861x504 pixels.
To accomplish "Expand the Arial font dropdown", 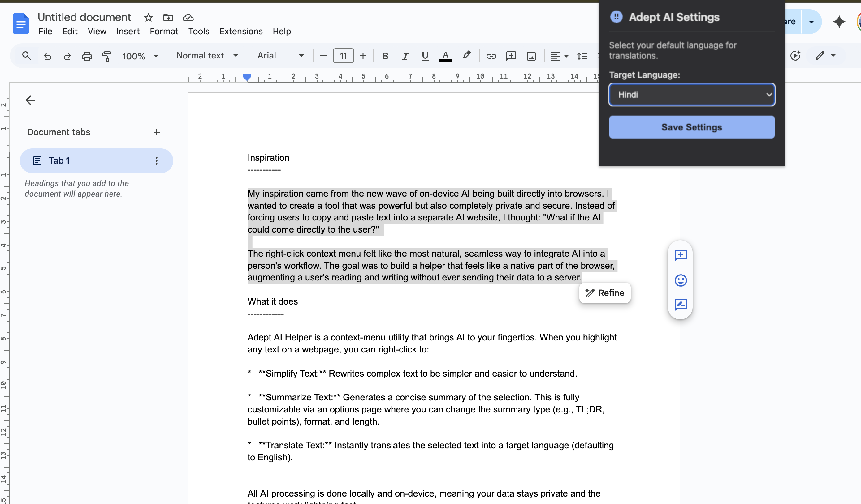I will tap(280, 56).
